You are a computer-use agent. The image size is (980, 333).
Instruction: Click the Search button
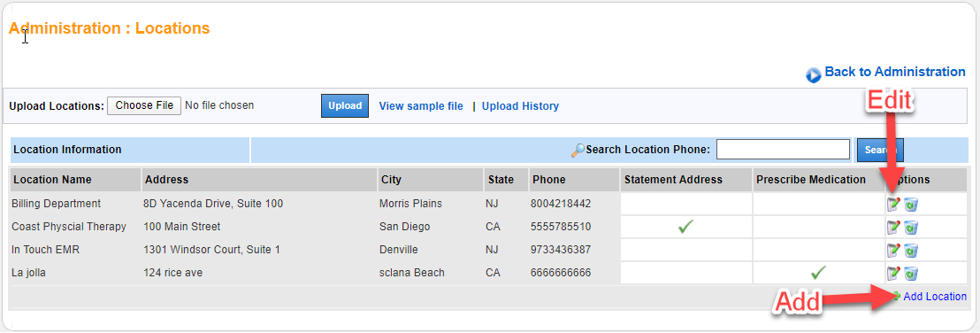coord(880,151)
